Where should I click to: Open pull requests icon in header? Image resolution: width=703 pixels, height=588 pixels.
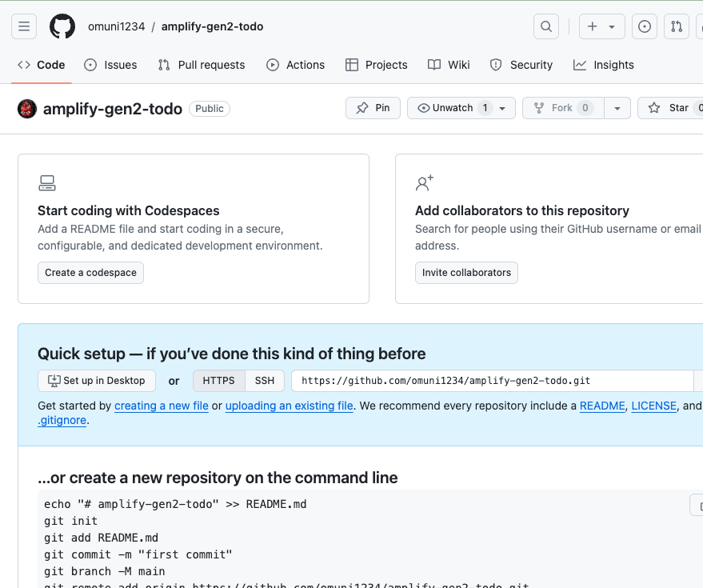[677, 26]
